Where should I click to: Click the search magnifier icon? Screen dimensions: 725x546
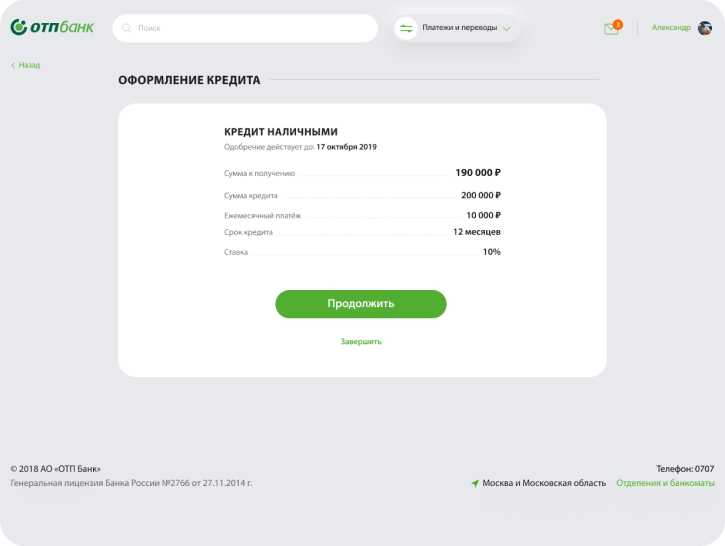tap(126, 28)
